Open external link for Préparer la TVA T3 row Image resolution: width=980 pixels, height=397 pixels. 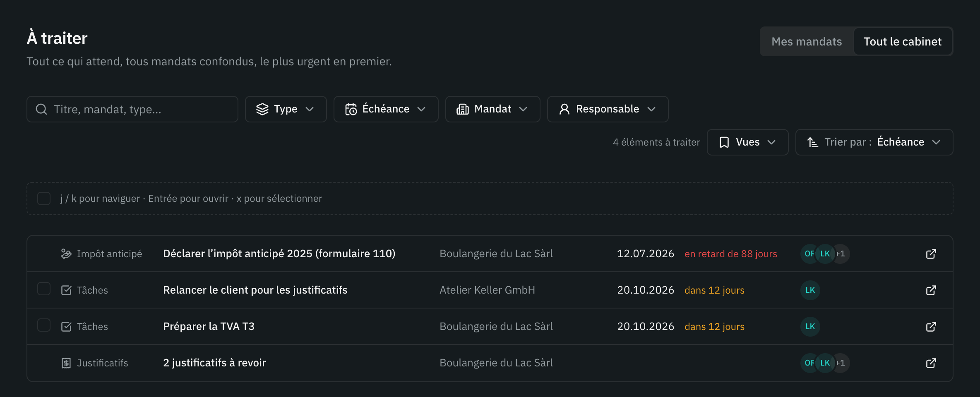931,327
